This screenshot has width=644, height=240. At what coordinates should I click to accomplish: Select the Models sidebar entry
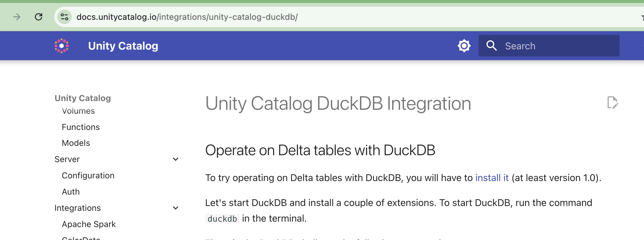[x=76, y=143]
